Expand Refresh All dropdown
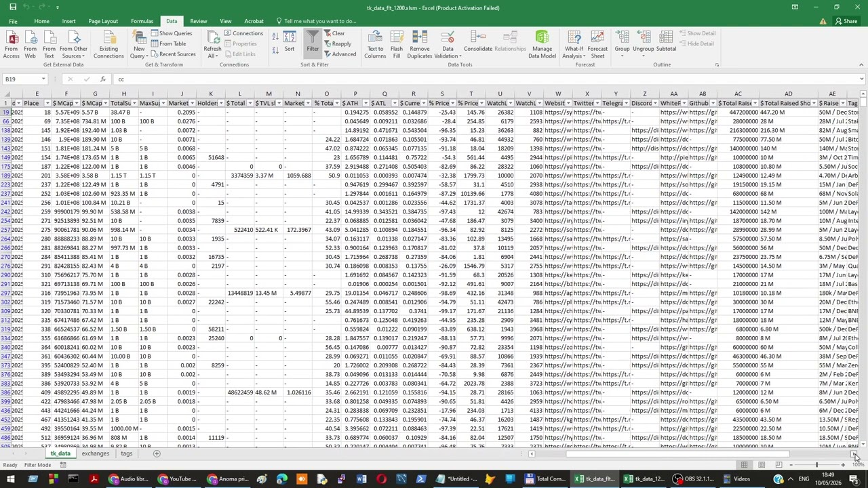 (212, 52)
